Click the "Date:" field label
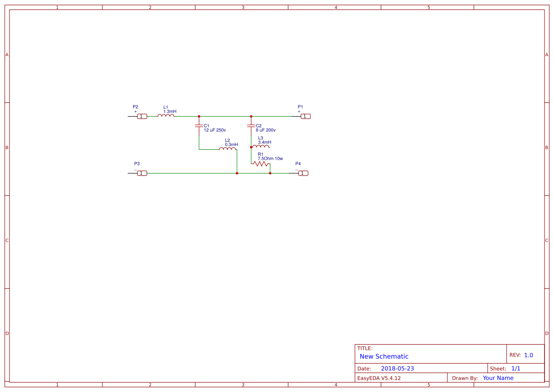Image resolution: width=554 pixels, height=392 pixels. [364, 369]
